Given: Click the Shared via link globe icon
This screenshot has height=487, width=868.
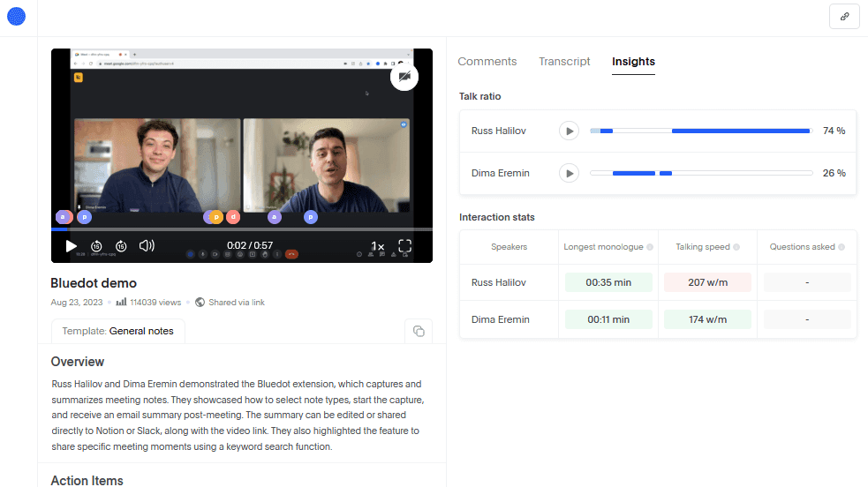Looking at the screenshot, I should click(x=200, y=303).
